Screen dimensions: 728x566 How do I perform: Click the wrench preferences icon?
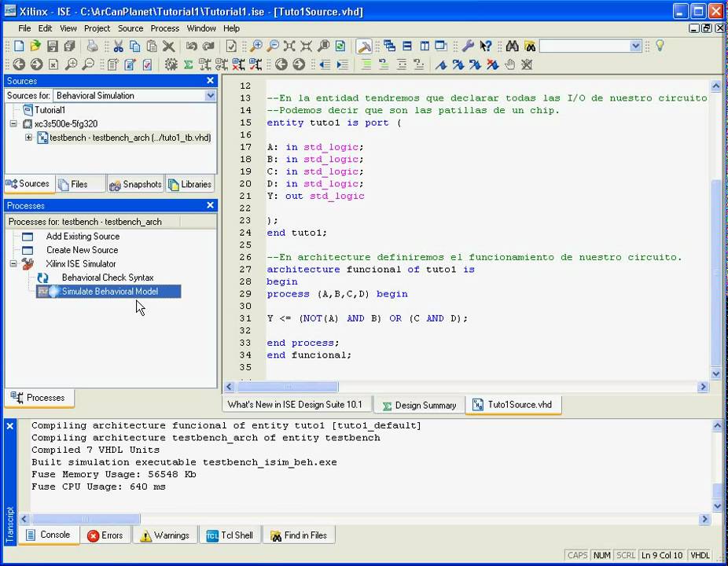[x=468, y=46]
